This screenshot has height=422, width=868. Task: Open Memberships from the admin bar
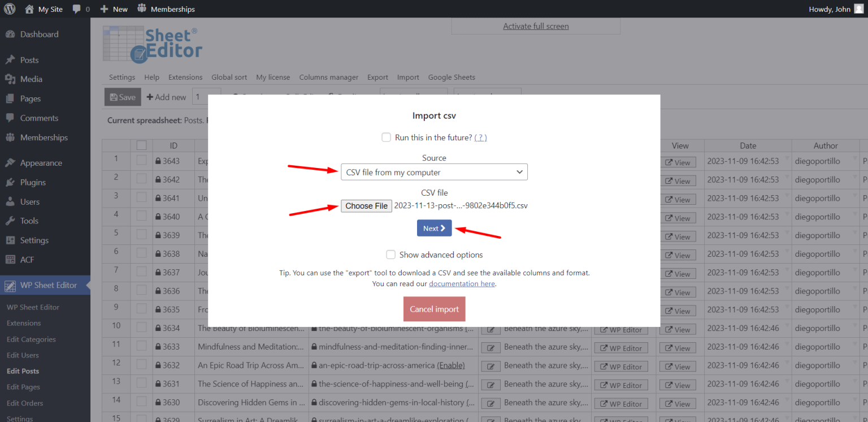pyautogui.click(x=166, y=8)
